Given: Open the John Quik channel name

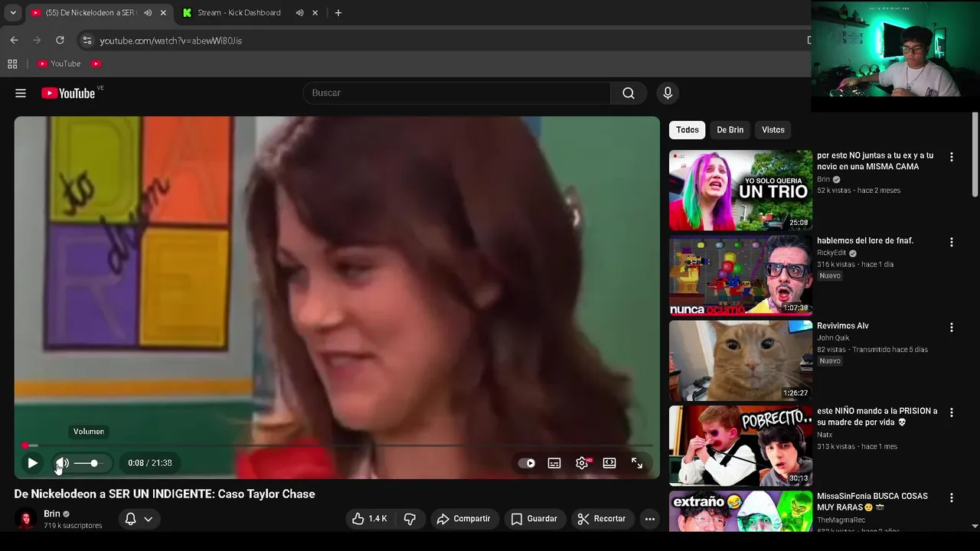Looking at the screenshot, I should 833,337.
